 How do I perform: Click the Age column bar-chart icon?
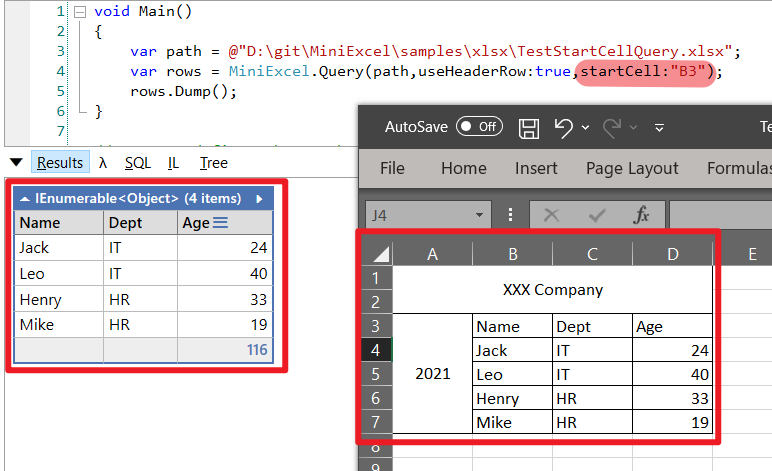220,223
